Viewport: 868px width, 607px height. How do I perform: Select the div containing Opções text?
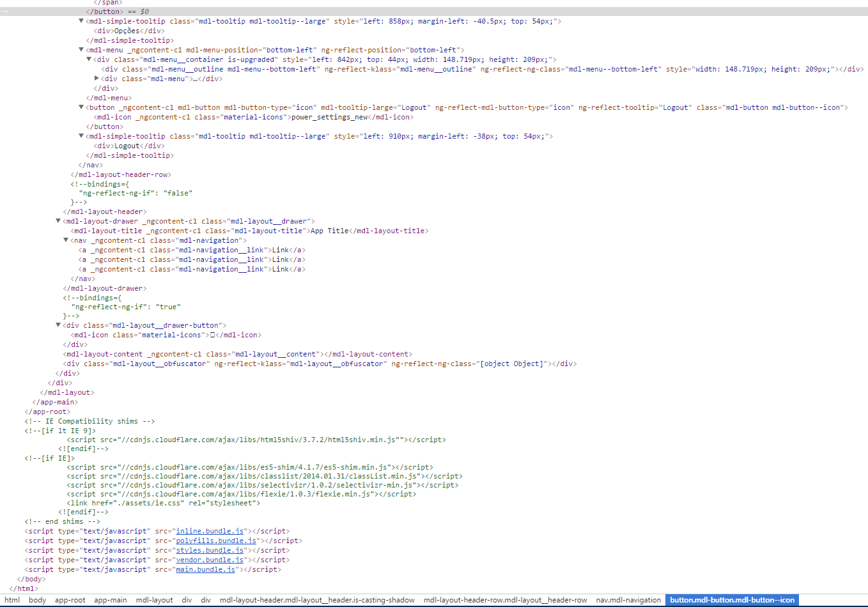point(129,31)
